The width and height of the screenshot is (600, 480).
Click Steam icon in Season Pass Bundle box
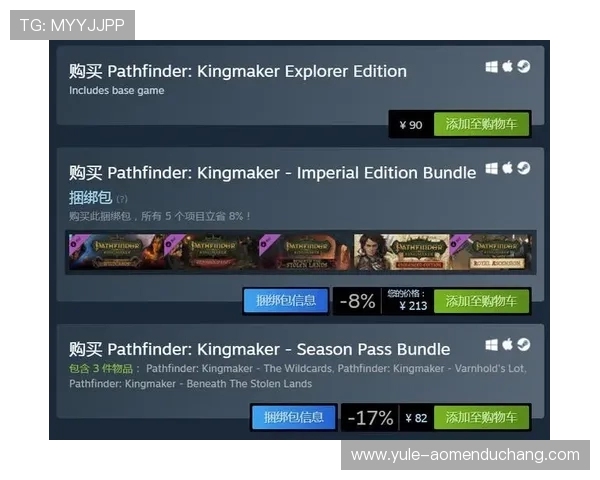point(524,344)
